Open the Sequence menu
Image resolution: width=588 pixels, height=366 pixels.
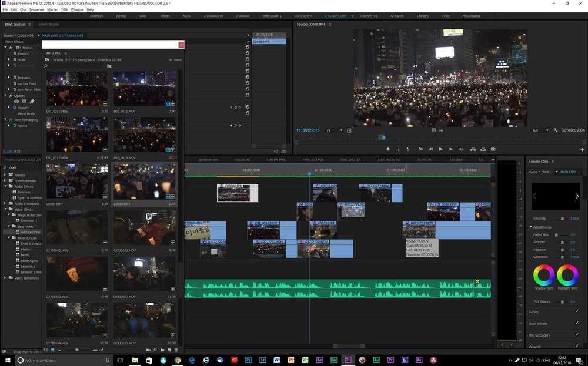click(36, 9)
